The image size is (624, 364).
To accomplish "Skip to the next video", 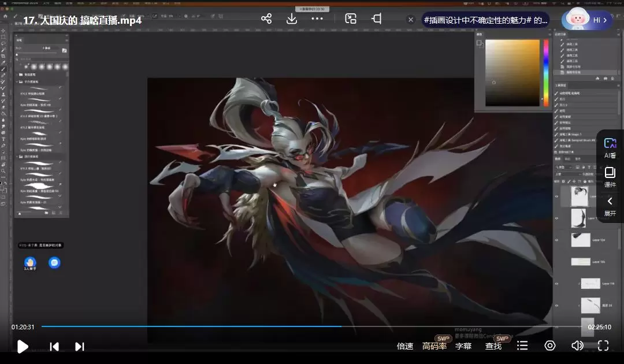I will 80,347.
